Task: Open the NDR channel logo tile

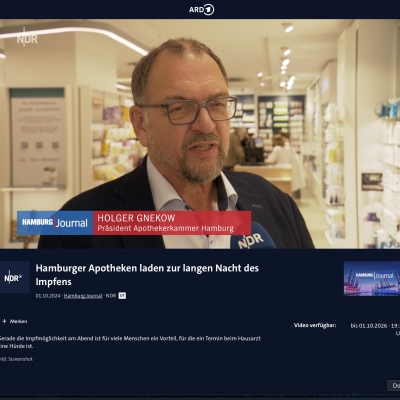Action: pos(14,278)
